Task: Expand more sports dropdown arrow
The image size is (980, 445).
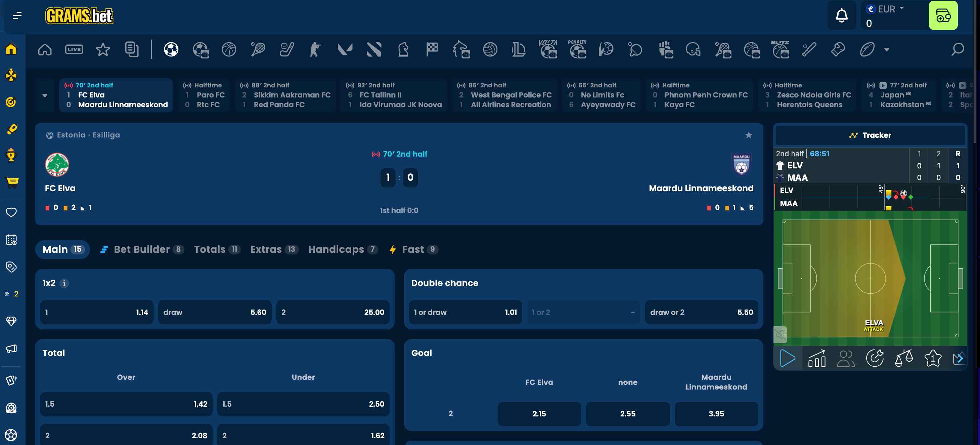Action: tap(887, 49)
